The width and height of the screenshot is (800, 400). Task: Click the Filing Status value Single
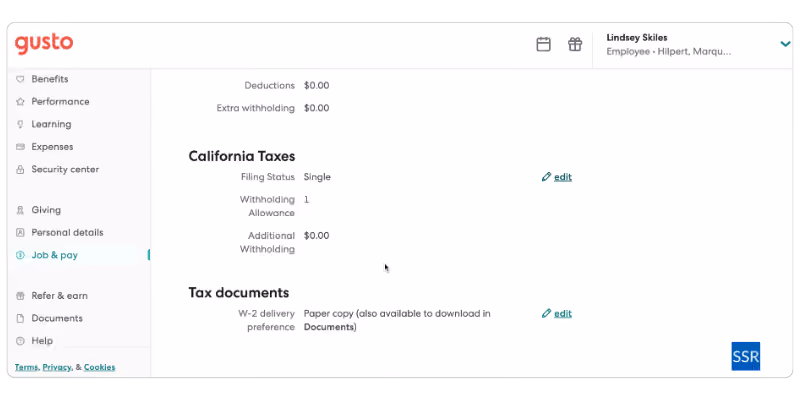click(x=317, y=177)
